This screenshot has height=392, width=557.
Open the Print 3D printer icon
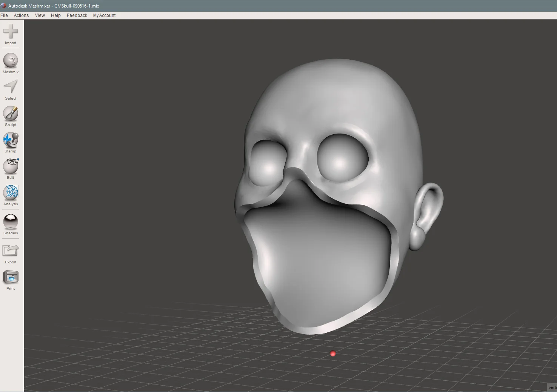pos(11,277)
